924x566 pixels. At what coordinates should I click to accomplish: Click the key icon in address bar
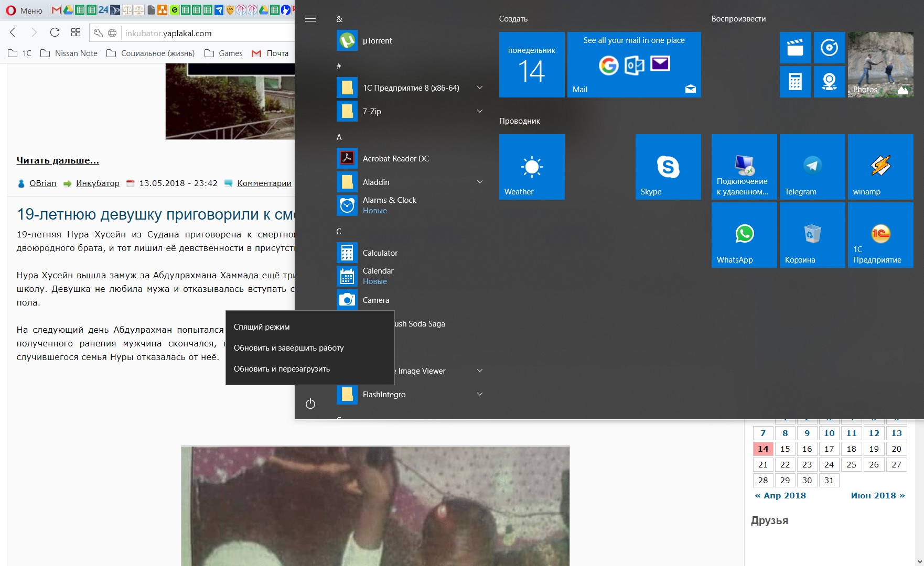click(98, 33)
